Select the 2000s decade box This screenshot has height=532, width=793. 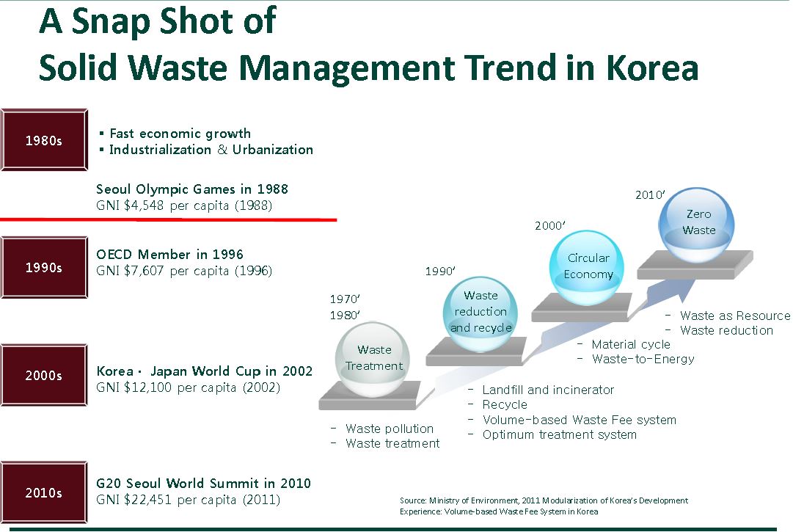[x=44, y=375]
